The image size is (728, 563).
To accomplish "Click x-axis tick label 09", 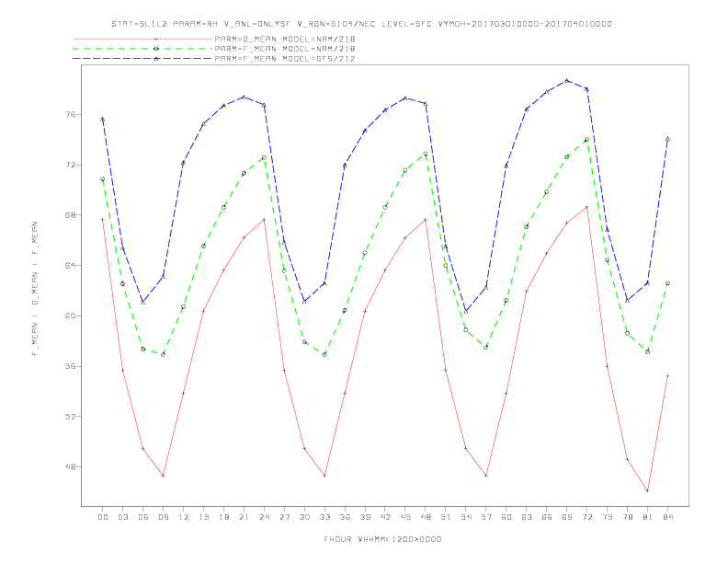I will pyautogui.click(x=163, y=517).
